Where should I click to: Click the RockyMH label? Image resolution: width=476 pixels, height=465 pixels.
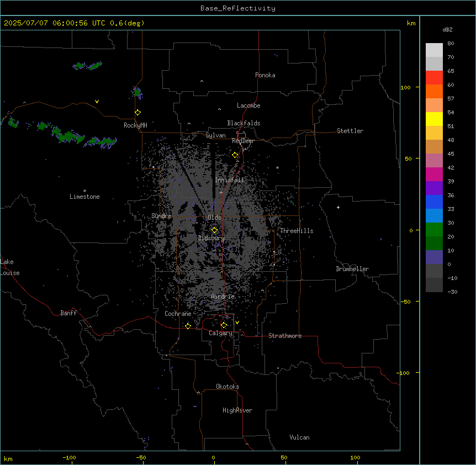coord(135,125)
